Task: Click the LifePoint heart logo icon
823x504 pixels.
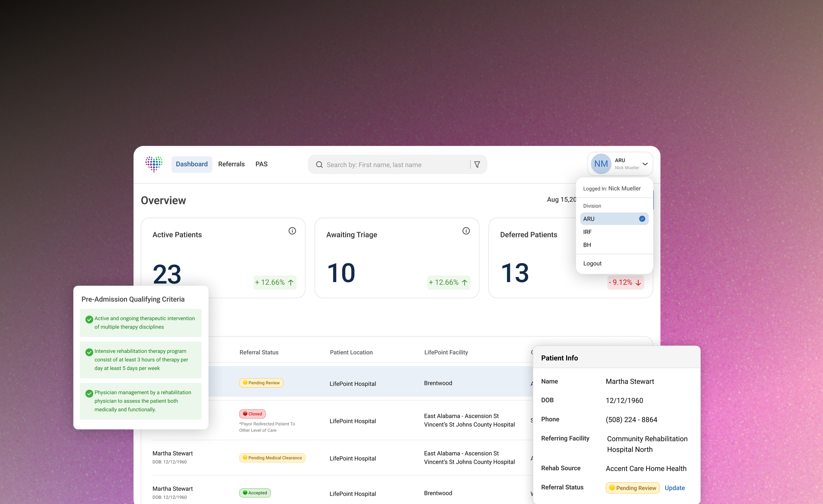Action: point(154,164)
